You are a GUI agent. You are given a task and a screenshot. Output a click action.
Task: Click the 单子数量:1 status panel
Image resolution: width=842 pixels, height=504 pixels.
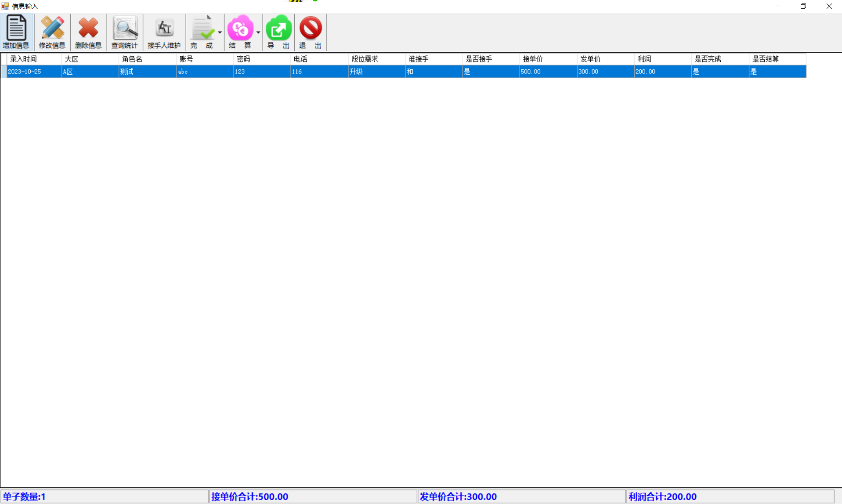(105, 497)
